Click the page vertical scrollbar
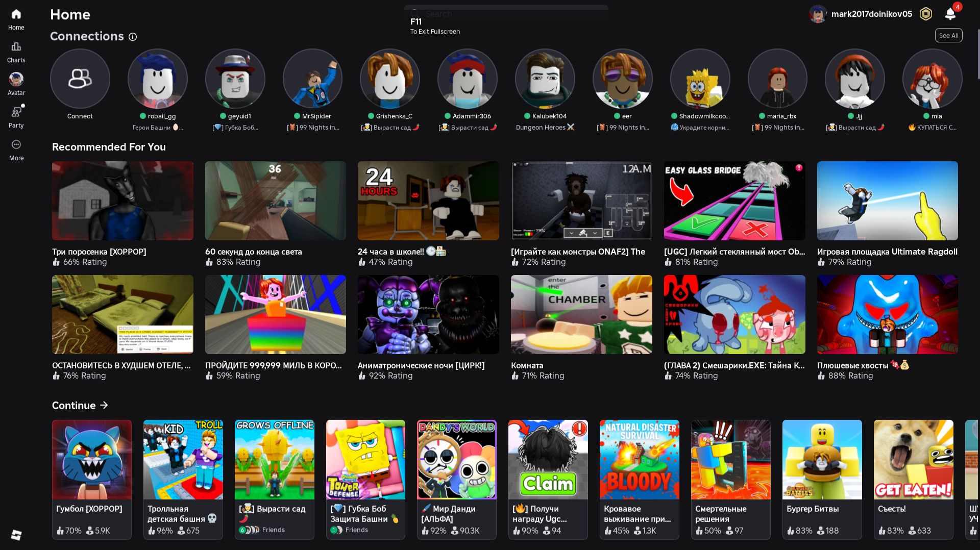Image resolution: width=980 pixels, height=550 pixels. click(977, 54)
